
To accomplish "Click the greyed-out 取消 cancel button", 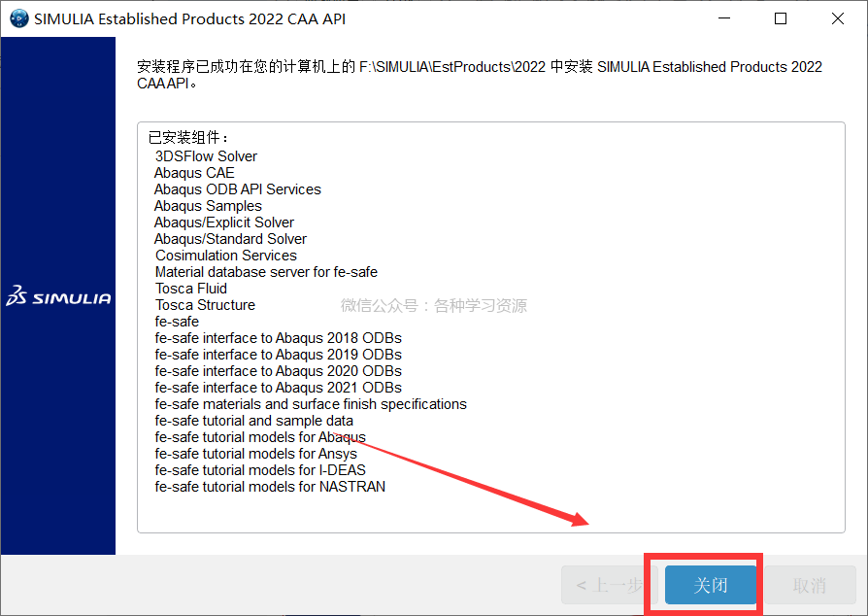I will [810, 585].
